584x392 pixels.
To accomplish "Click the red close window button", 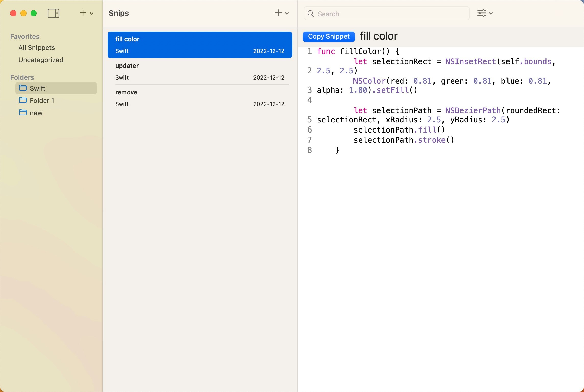I will tap(13, 13).
